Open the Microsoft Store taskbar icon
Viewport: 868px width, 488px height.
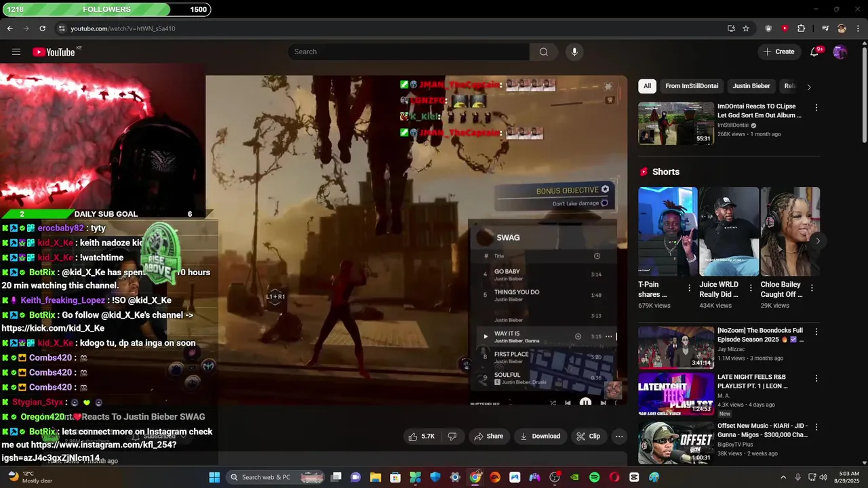coord(395,477)
